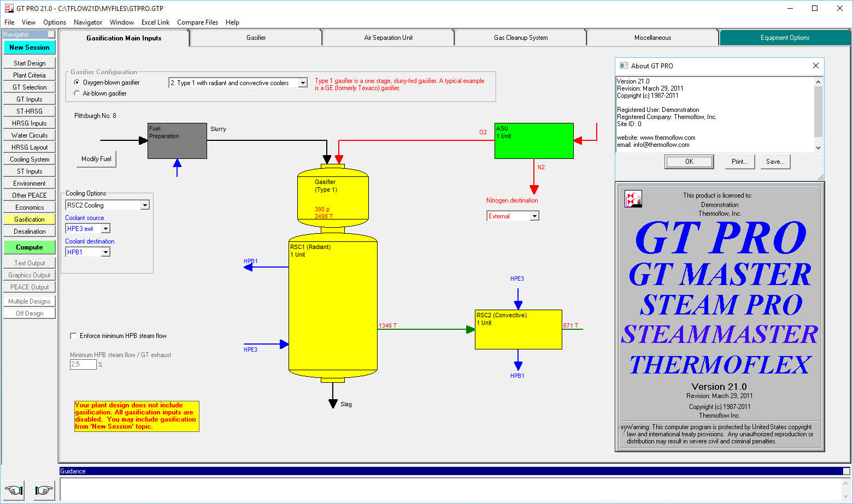This screenshot has width=853, height=504.
Task: Select the RSC1 (Radiant) cooler vessel
Action: 333,307
